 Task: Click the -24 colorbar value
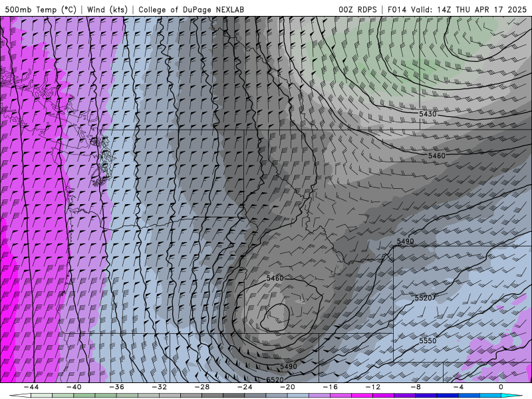click(x=245, y=387)
